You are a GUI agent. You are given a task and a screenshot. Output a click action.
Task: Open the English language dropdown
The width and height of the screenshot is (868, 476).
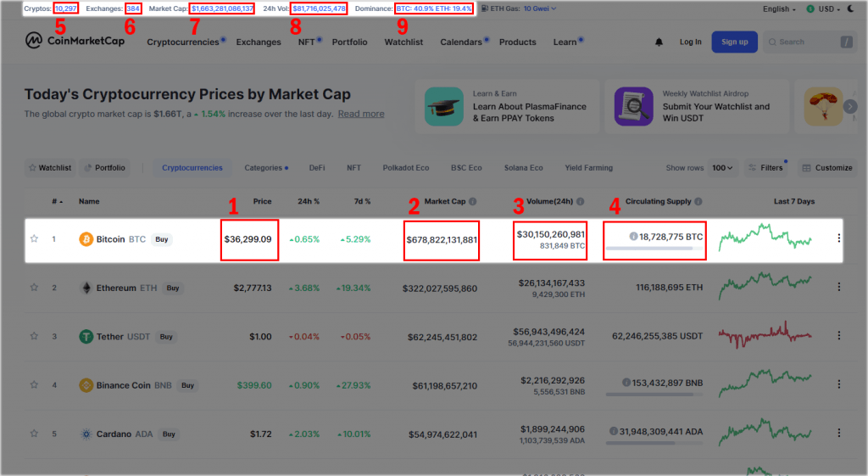(779, 8)
